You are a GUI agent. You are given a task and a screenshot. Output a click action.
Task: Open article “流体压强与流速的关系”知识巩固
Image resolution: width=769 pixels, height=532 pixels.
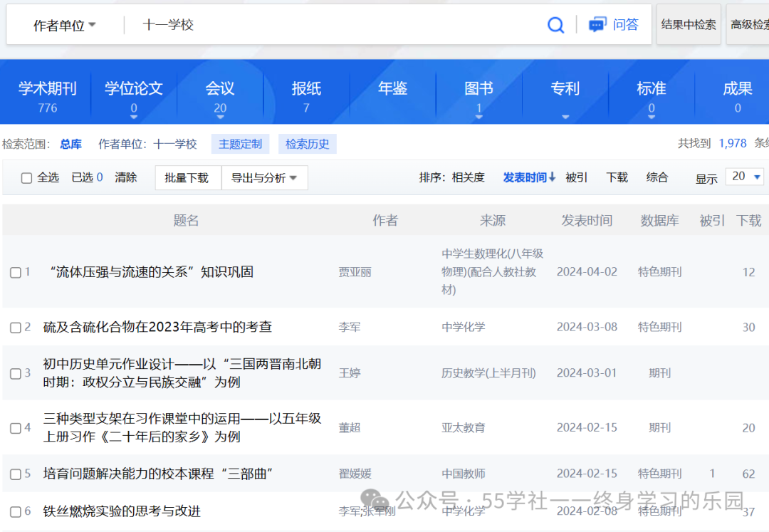151,272
